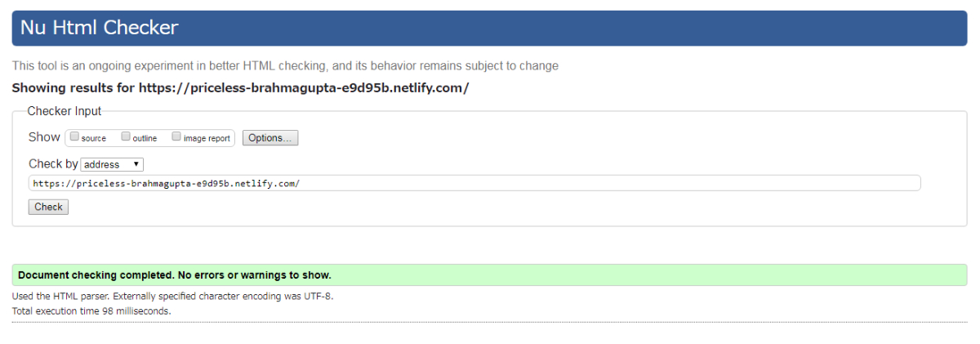This screenshot has width=980, height=344.
Task: Click the 'Showing results for' heading
Action: [x=240, y=87]
